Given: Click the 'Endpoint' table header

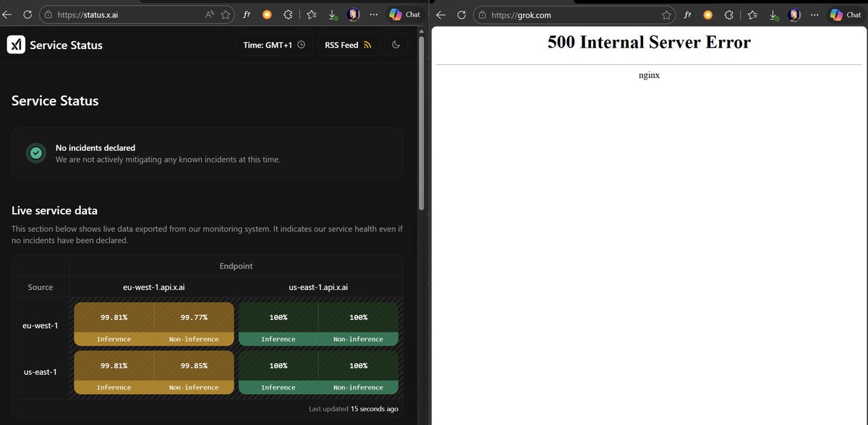Looking at the screenshot, I should click(x=236, y=266).
